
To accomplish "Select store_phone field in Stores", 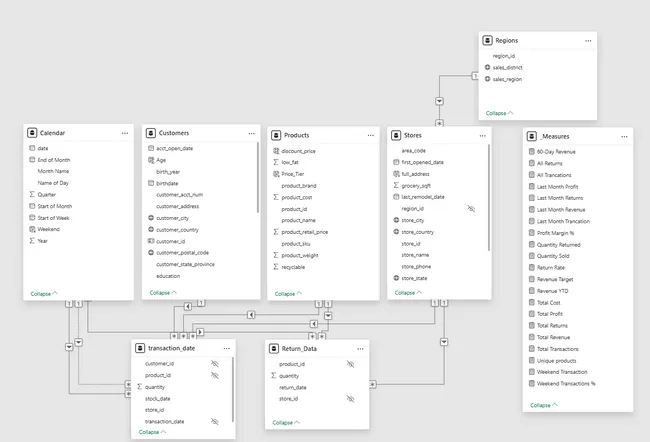I will tap(416, 267).
